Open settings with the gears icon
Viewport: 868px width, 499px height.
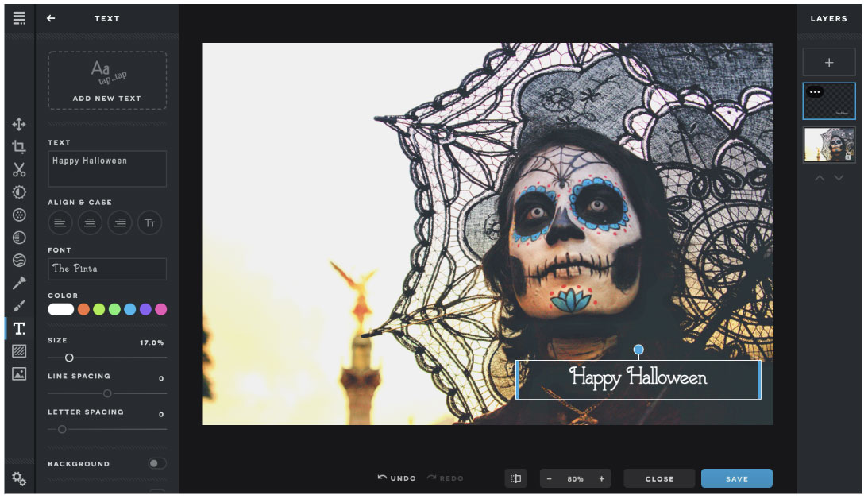coord(19,478)
